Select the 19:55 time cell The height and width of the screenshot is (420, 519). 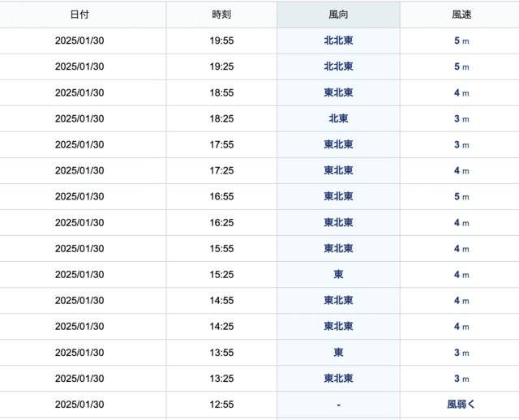point(221,41)
